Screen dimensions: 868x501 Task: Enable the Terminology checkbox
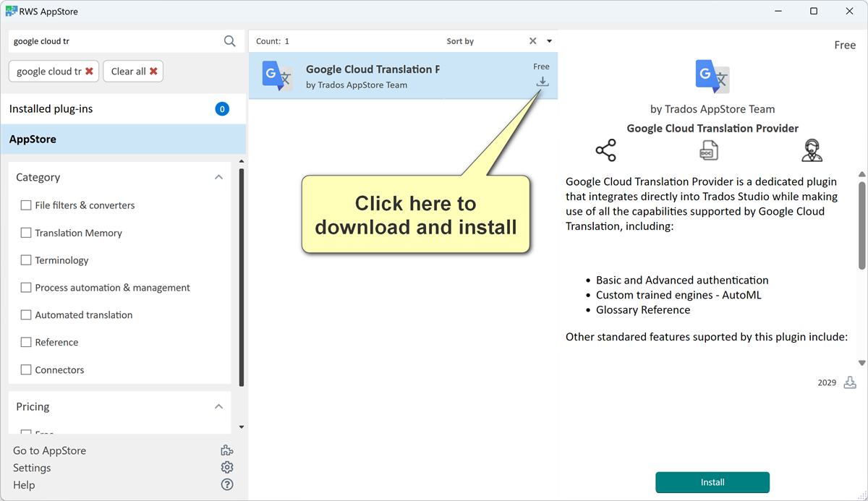coord(25,260)
